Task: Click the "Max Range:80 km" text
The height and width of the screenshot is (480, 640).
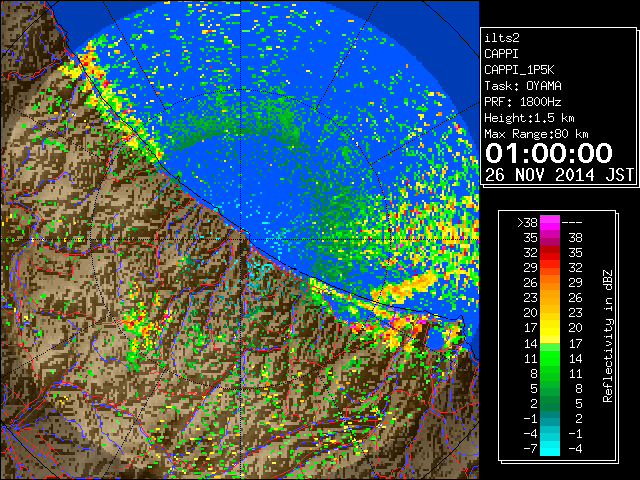Action: coord(536,134)
